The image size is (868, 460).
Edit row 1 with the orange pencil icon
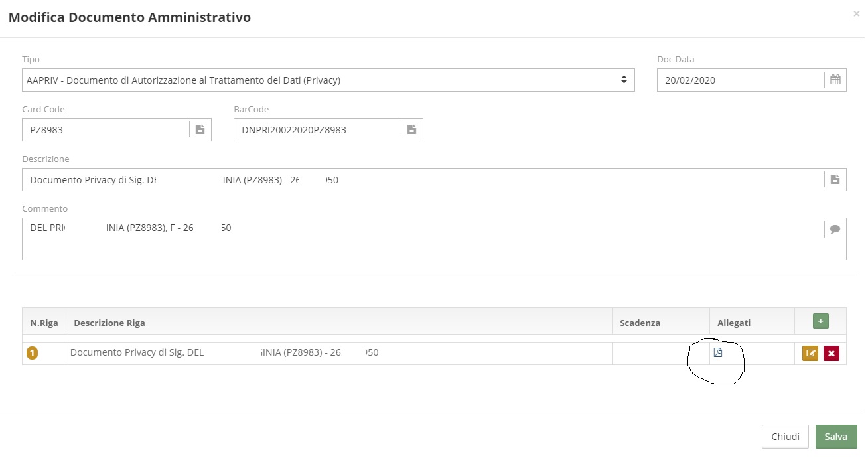point(810,353)
